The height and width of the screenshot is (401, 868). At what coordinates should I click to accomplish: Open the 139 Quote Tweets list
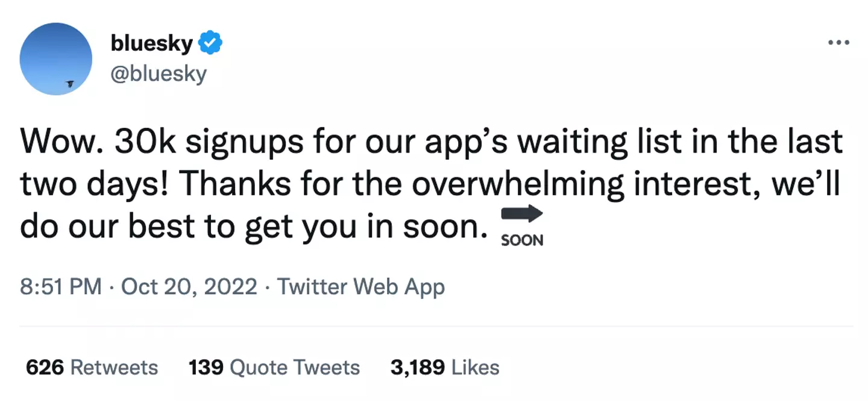click(x=274, y=367)
